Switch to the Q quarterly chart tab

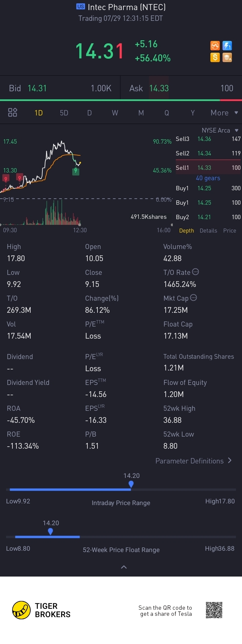(x=167, y=113)
